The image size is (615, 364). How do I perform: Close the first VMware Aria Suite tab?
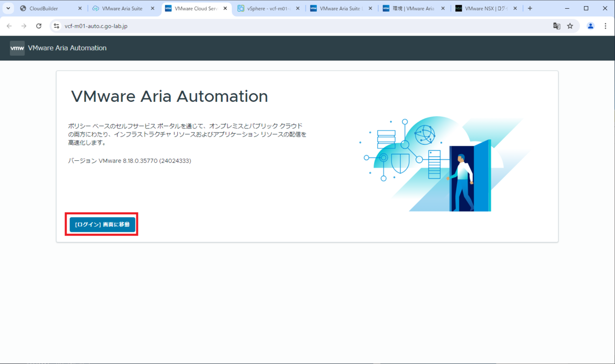tap(152, 9)
